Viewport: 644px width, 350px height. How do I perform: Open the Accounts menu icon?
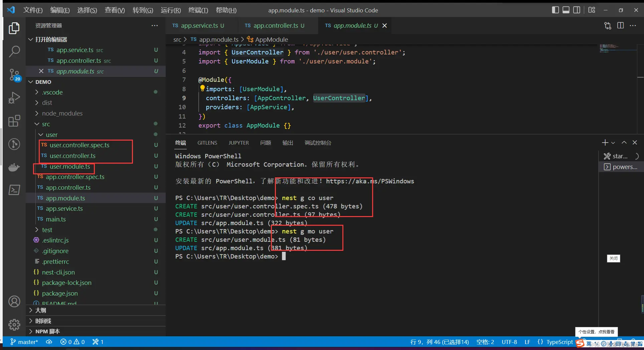click(x=14, y=302)
